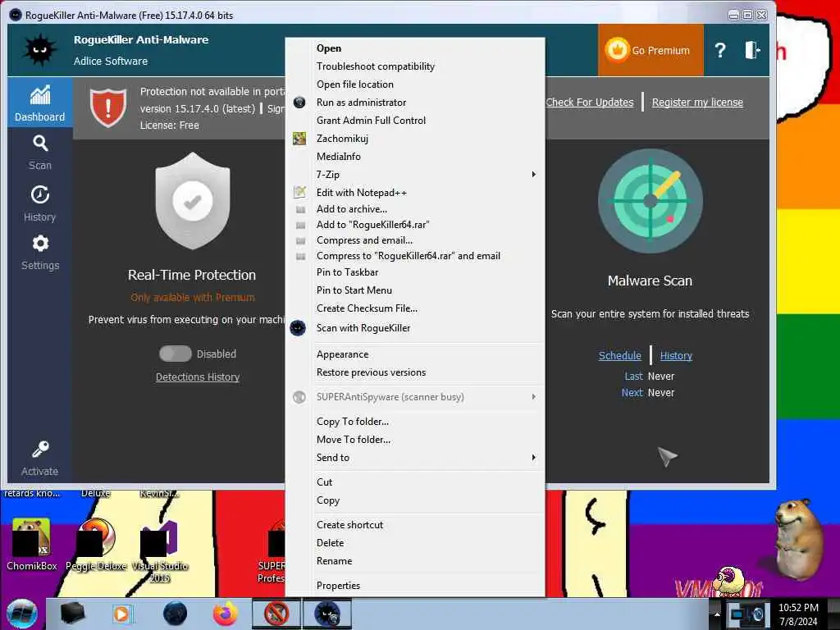Click the media player taskbar icon
This screenshot has width=840, height=630.
click(122, 614)
